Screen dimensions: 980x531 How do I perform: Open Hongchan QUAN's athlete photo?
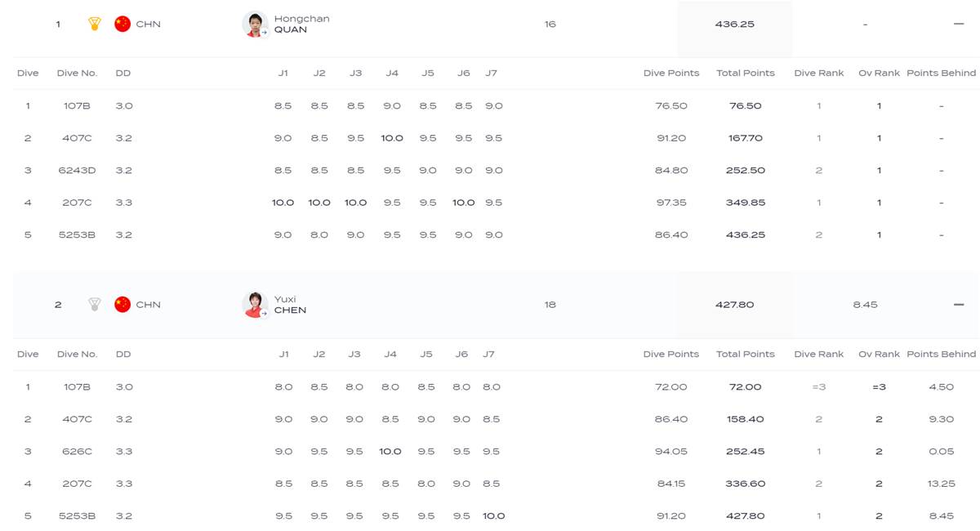click(256, 25)
